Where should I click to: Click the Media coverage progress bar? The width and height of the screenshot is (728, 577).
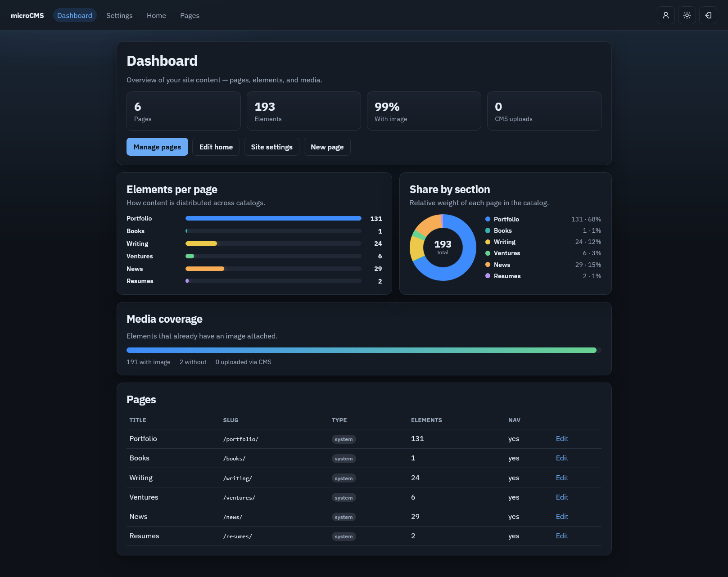pyautogui.click(x=364, y=350)
